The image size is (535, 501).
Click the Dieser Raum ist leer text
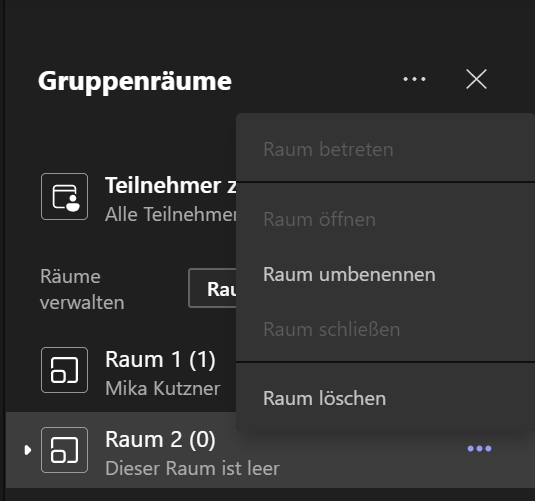tap(192, 468)
